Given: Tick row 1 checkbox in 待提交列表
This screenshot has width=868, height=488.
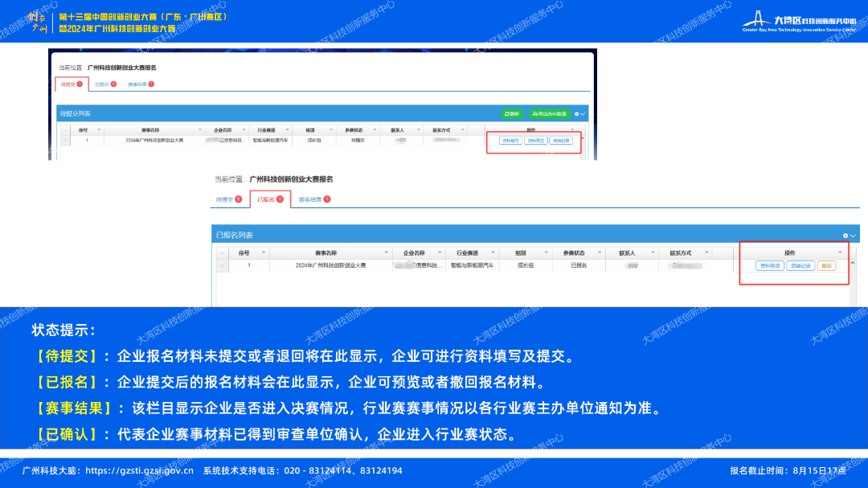Looking at the screenshot, I should (x=65, y=141).
